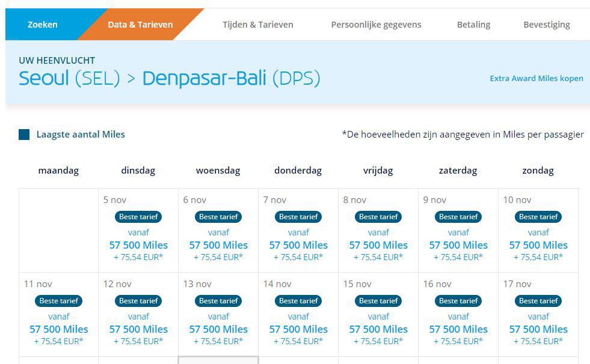Choose 6 nov 57 500 Miles fare
Viewport: 590px width, 364px height.
pyautogui.click(x=218, y=245)
